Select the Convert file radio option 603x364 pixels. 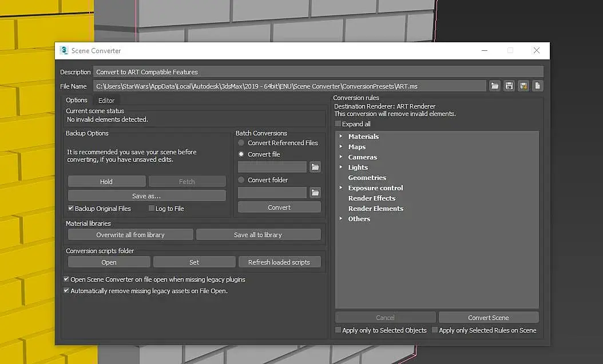pos(241,154)
